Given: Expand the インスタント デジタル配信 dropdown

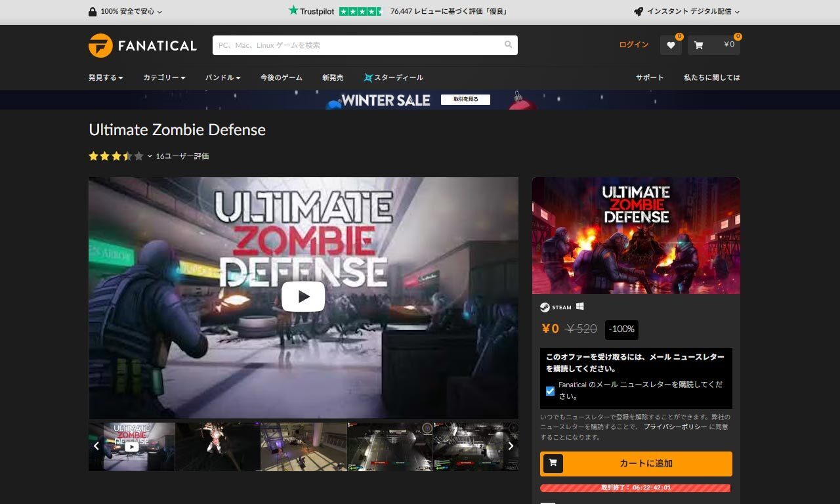Looking at the screenshot, I should coord(687,12).
